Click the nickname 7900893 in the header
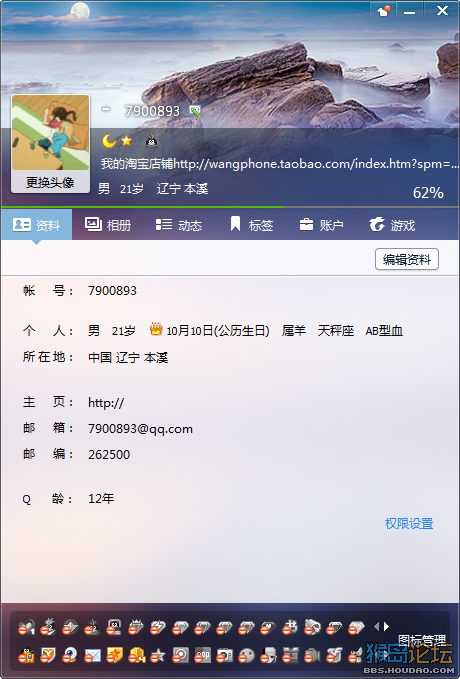The width and height of the screenshot is (460, 679). pyautogui.click(x=152, y=111)
